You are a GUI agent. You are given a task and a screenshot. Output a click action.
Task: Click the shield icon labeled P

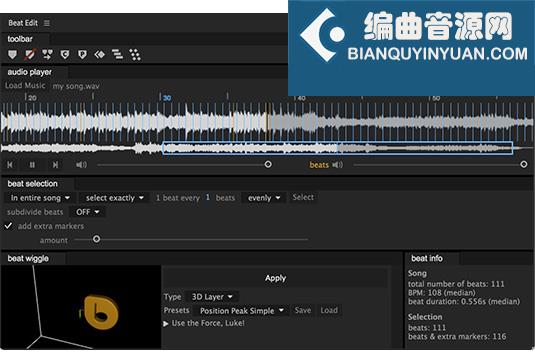(82, 55)
